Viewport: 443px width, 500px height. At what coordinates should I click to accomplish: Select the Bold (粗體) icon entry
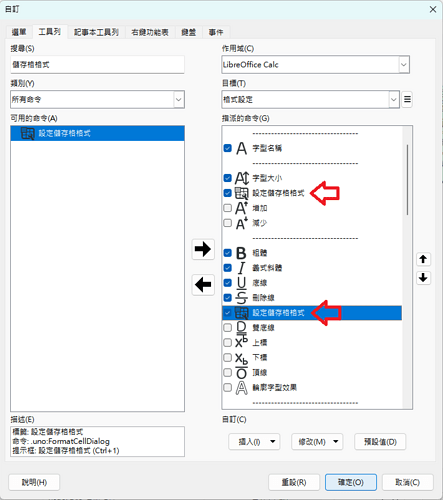click(x=241, y=253)
